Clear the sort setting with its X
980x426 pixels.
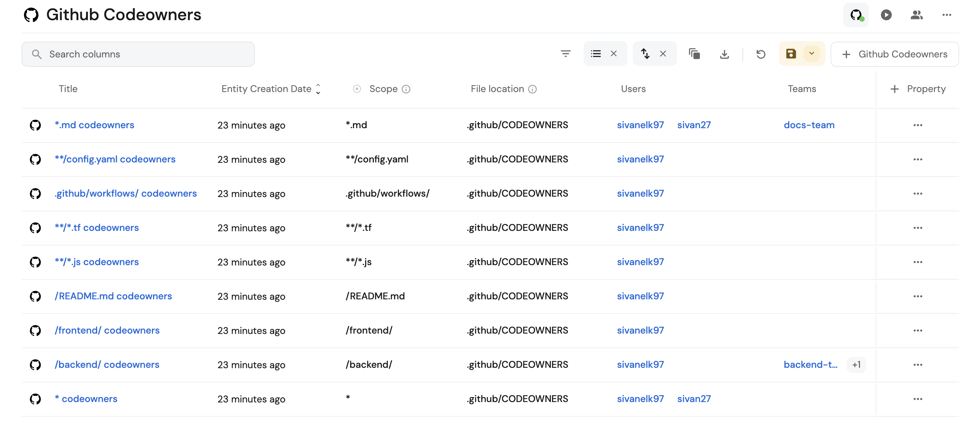click(x=663, y=54)
